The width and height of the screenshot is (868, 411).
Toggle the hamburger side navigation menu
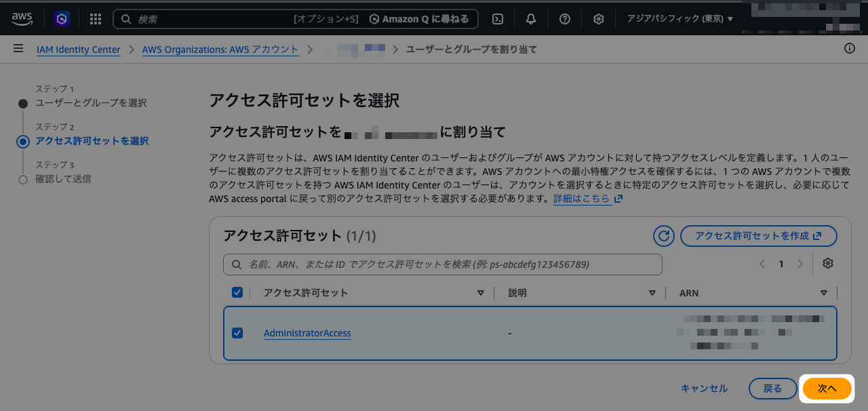pos(18,49)
